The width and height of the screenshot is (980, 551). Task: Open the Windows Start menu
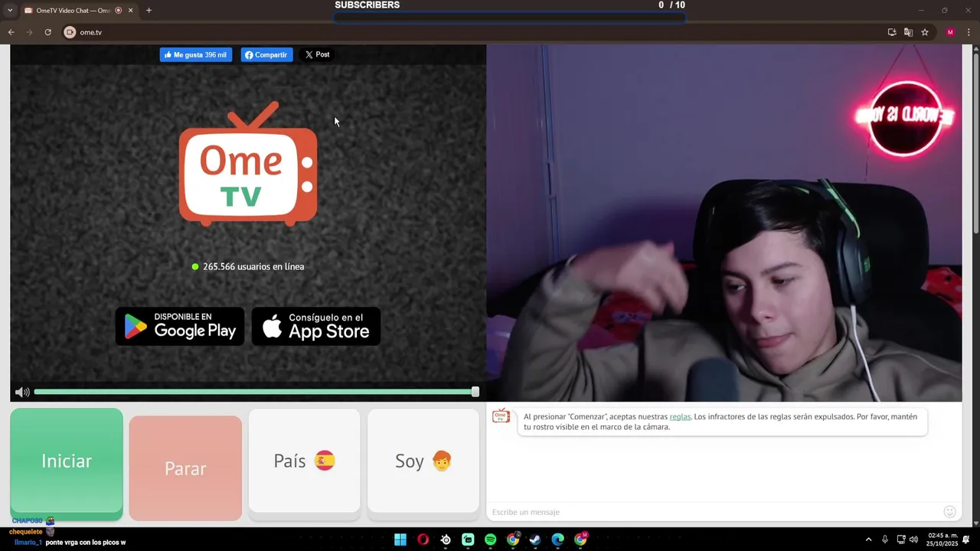(x=400, y=540)
